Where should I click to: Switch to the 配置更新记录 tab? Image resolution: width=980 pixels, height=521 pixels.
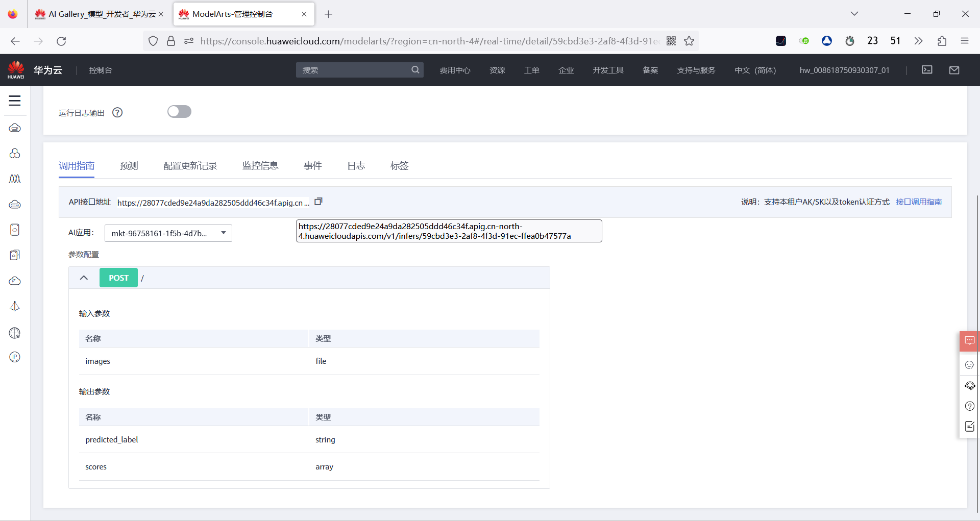click(x=190, y=166)
